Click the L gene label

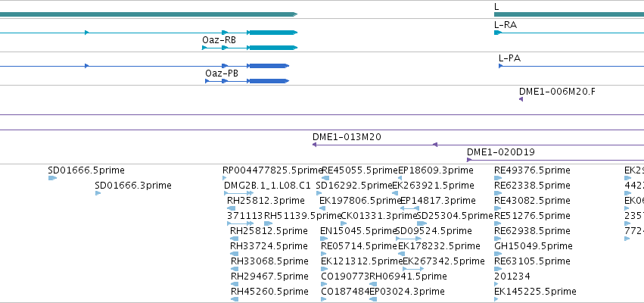[496, 7]
